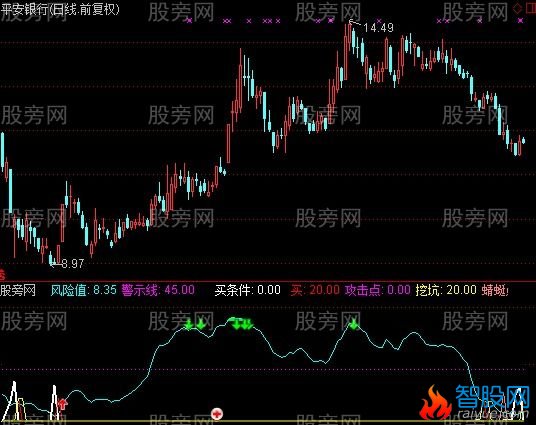Click the 8.97 low price label
The width and height of the screenshot is (536, 425).
(73, 264)
